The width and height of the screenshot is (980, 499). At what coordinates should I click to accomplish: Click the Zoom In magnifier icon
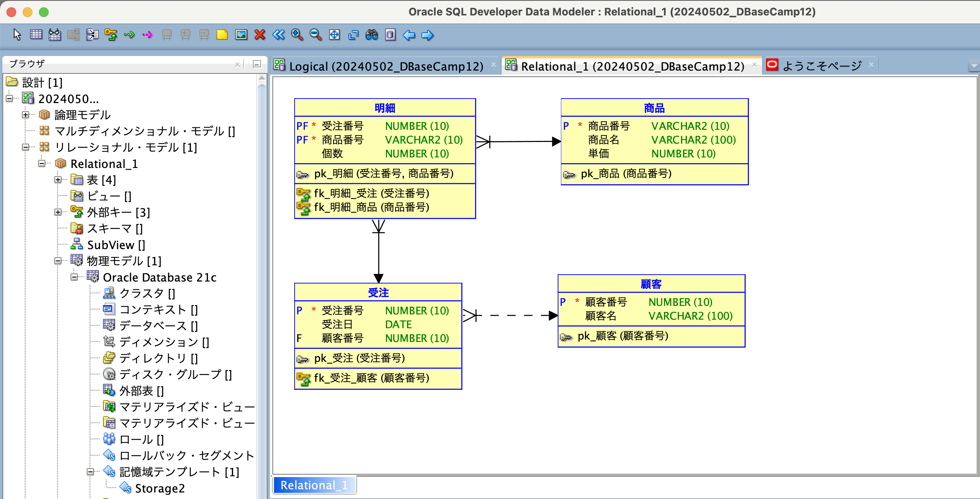pyautogui.click(x=297, y=35)
